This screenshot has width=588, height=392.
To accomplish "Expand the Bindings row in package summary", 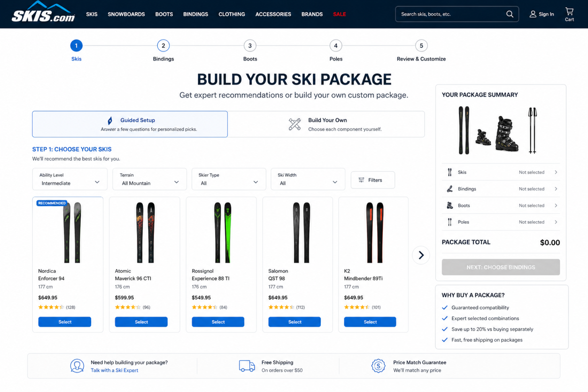I will tap(556, 189).
